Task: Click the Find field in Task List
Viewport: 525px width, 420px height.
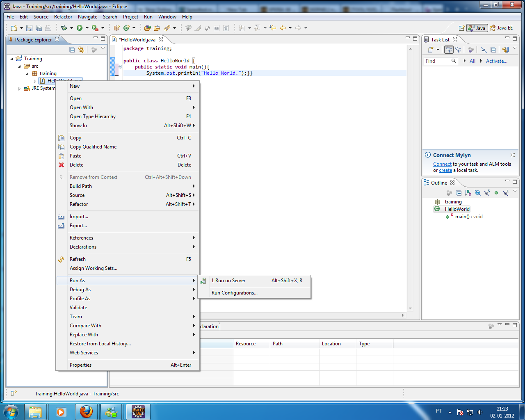Action: coord(441,61)
